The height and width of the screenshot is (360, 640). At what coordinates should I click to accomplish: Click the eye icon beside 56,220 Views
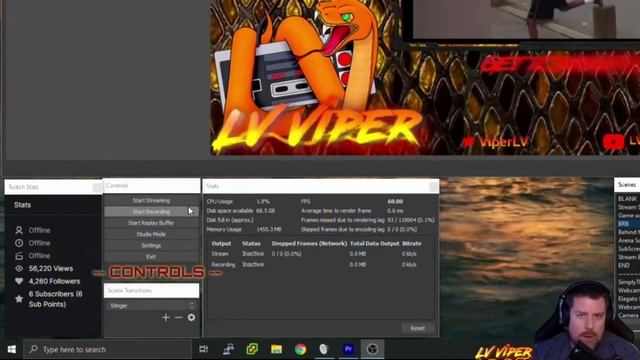tap(19, 269)
